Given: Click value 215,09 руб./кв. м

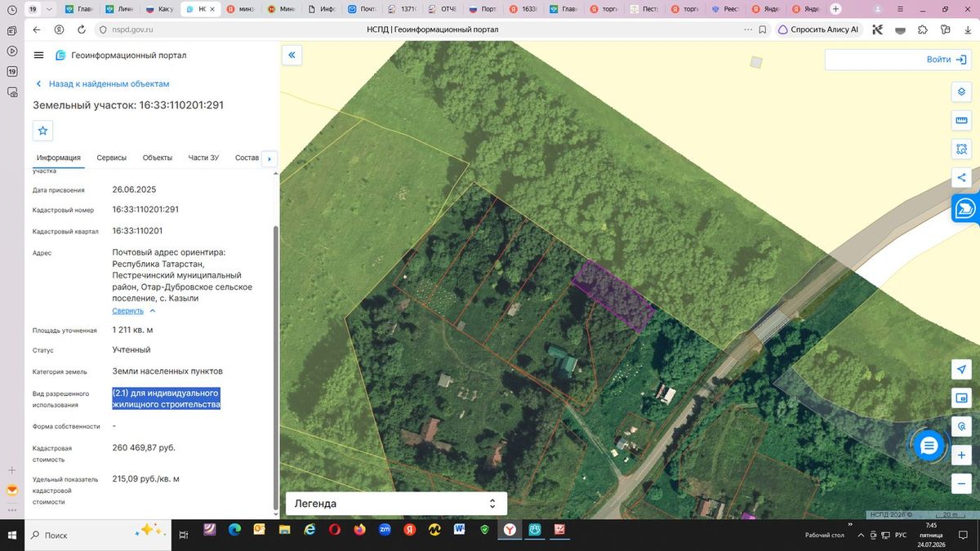Looking at the screenshot, I should (145, 478).
